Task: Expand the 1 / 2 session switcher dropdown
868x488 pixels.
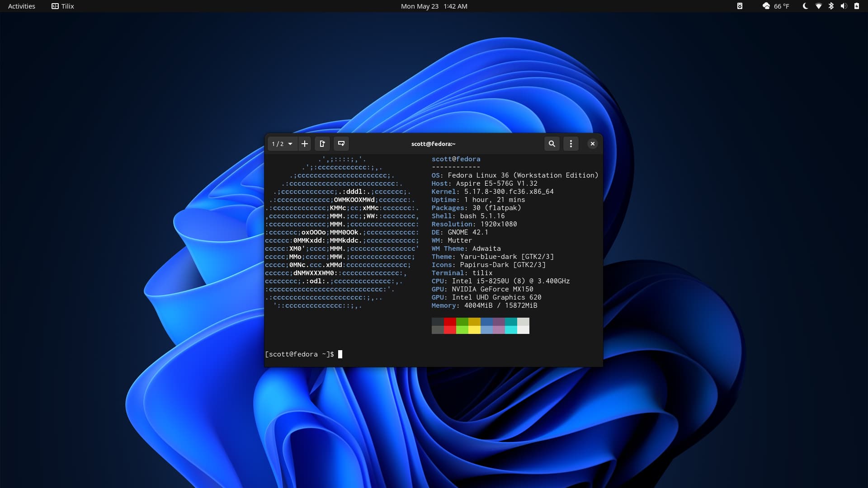Action: pyautogui.click(x=282, y=144)
